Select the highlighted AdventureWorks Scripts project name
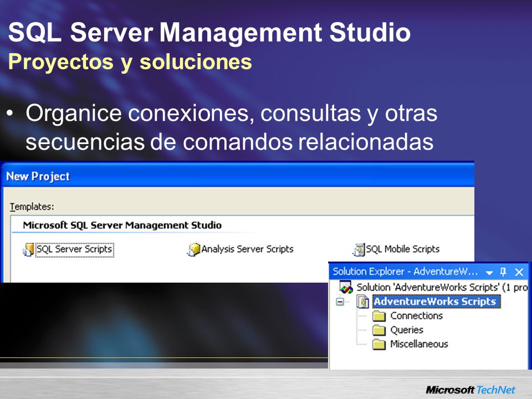The width and height of the screenshot is (532, 399). [436, 301]
